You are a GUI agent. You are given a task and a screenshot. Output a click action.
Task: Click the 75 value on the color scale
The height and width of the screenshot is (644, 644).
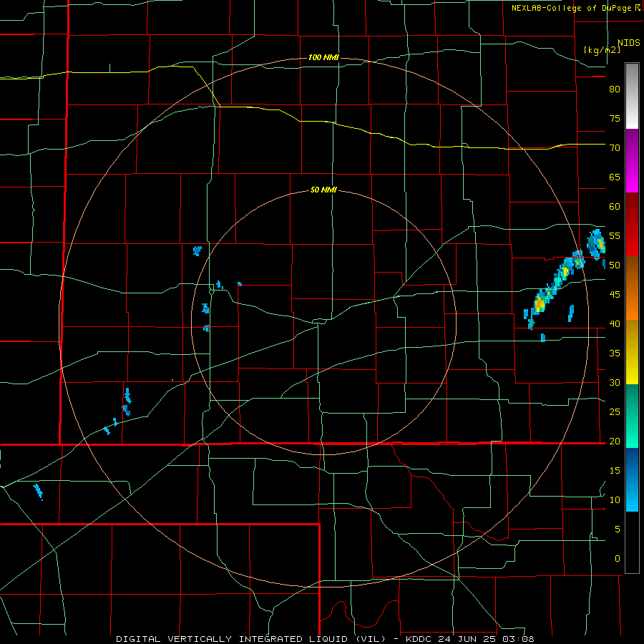pos(615,118)
